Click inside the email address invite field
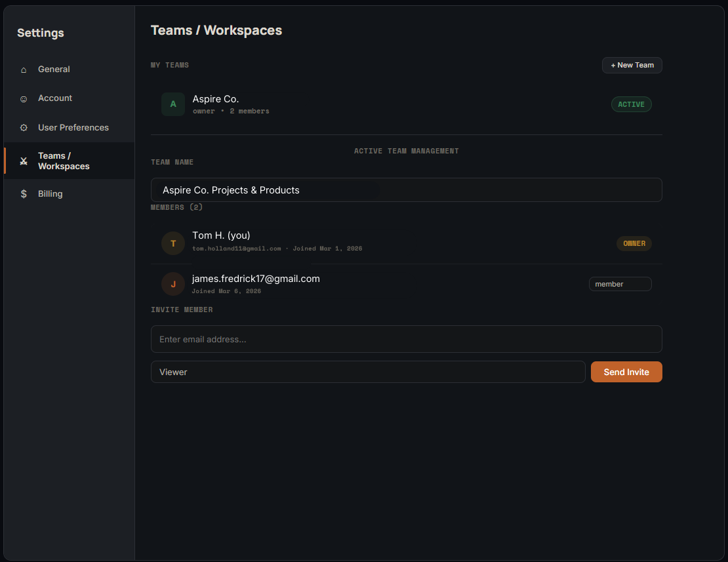This screenshot has height=562, width=728. click(x=406, y=338)
